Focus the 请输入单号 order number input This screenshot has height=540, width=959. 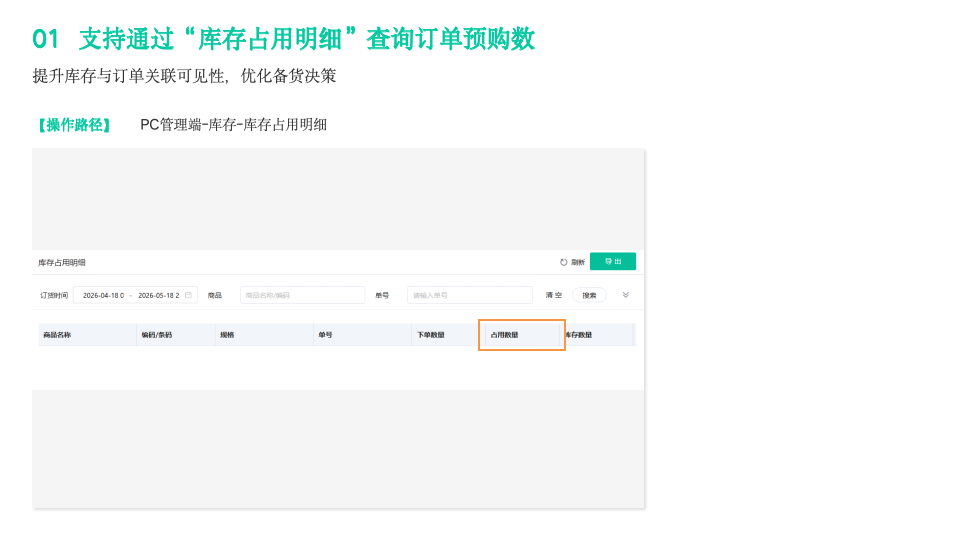pos(470,295)
